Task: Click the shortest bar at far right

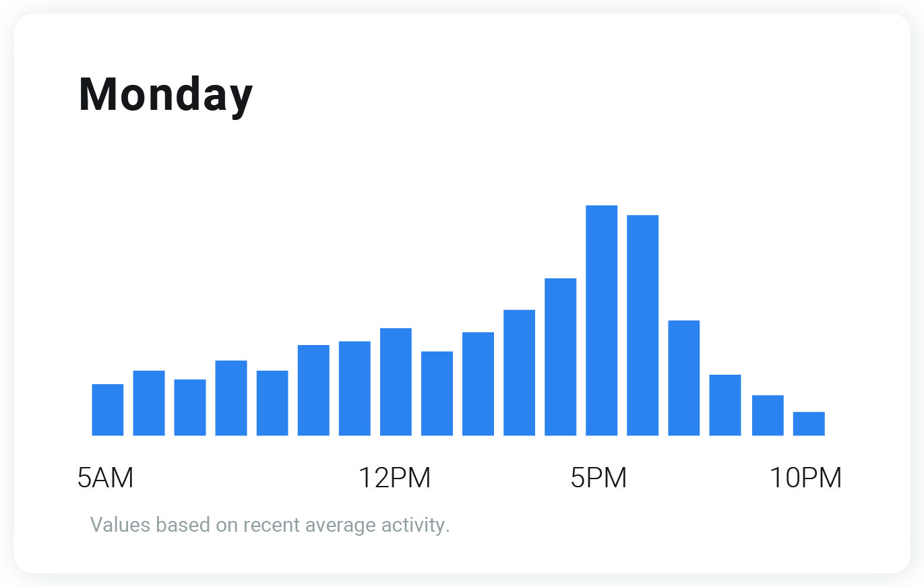Action: (x=809, y=423)
